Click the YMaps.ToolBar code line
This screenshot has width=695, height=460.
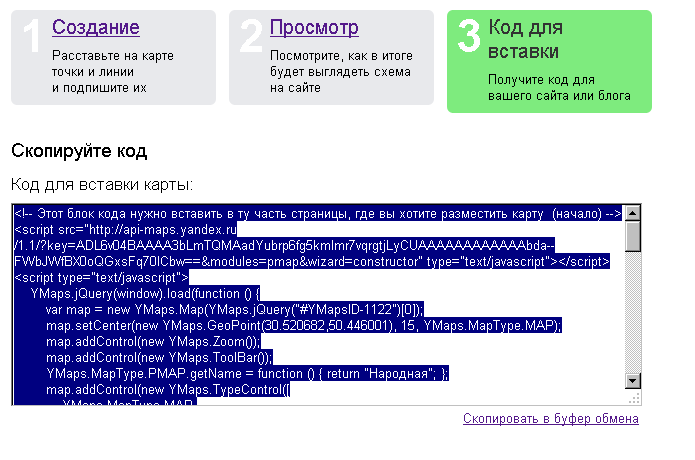159,358
